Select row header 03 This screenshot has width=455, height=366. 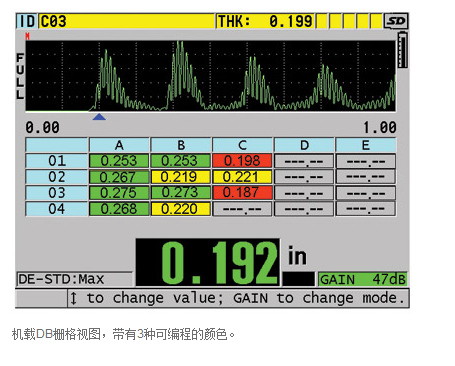pyautogui.click(x=57, y=193)
